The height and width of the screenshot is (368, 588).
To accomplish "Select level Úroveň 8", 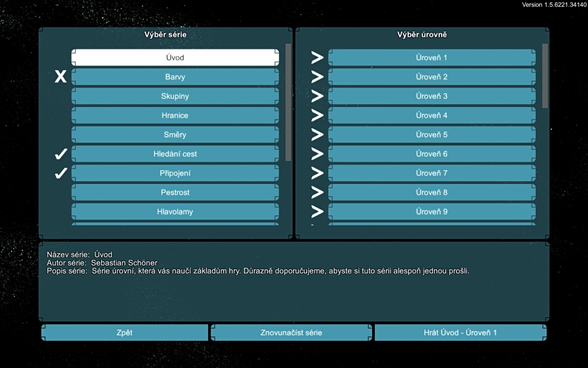I will [x=432, y=193].
